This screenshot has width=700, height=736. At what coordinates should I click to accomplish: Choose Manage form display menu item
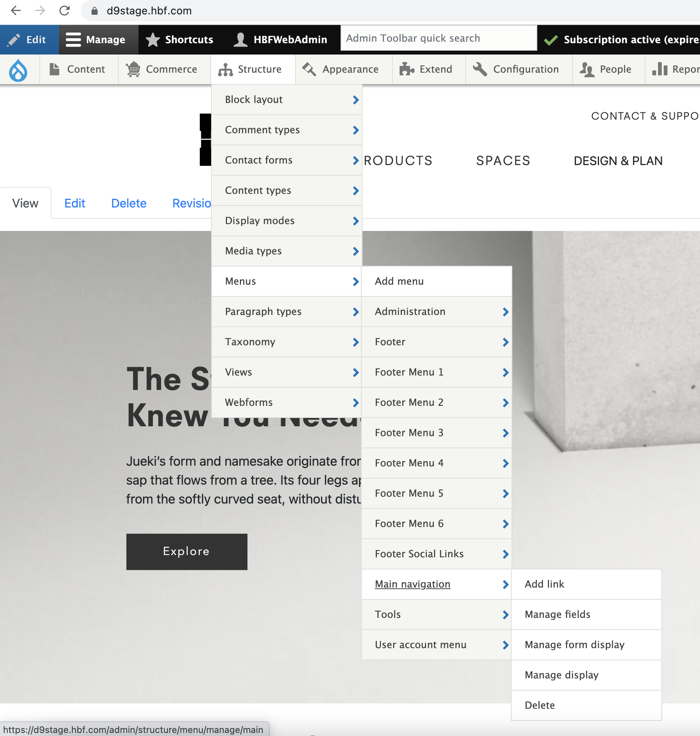(x=574, y=645)
